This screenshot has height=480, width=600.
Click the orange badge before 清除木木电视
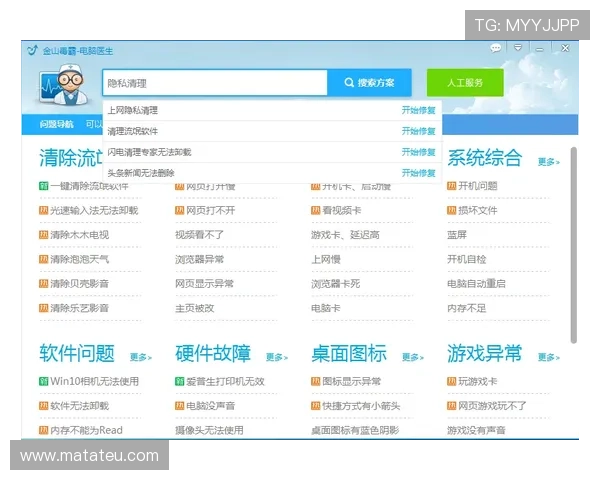44,235
